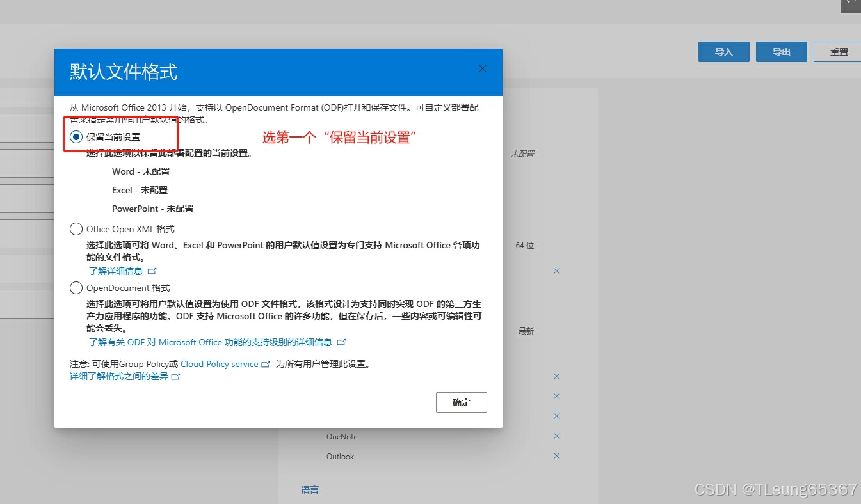Image resolution: width=861 pixels, height=504 pixels.
Task: Click the OneNote text in background list
Action: (x=342, y=437)
